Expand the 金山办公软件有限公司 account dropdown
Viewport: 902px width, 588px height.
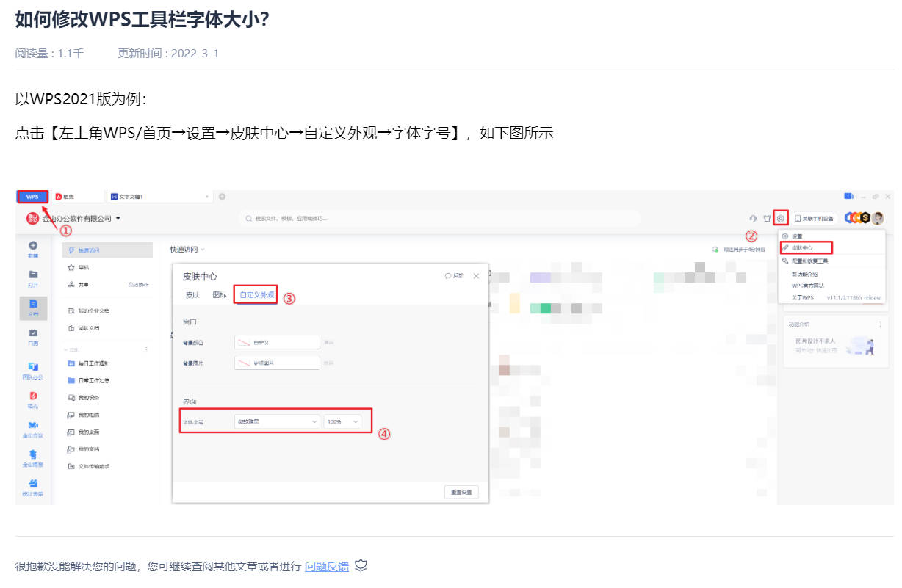tap(118, 219)
